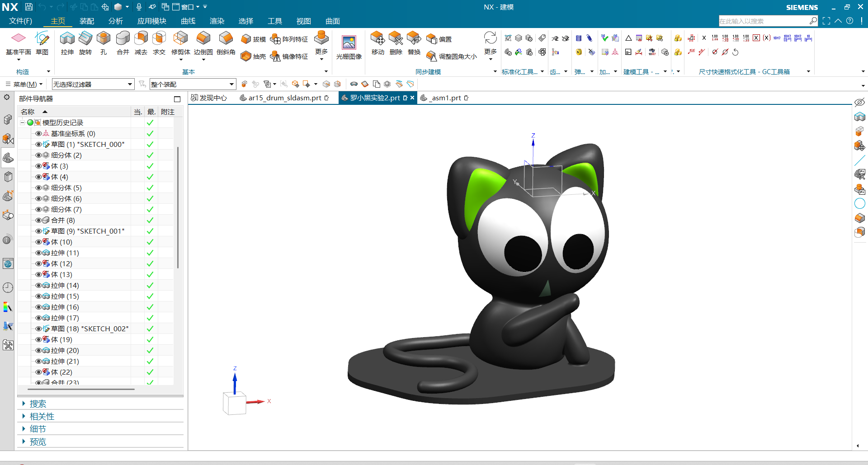Open the History clock sidebar icon

[x=8, y=287]
